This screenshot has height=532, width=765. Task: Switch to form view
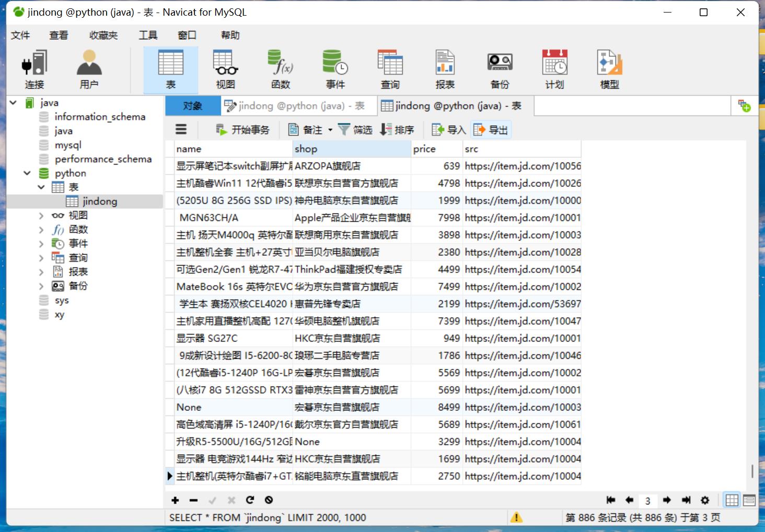point(749,500)
